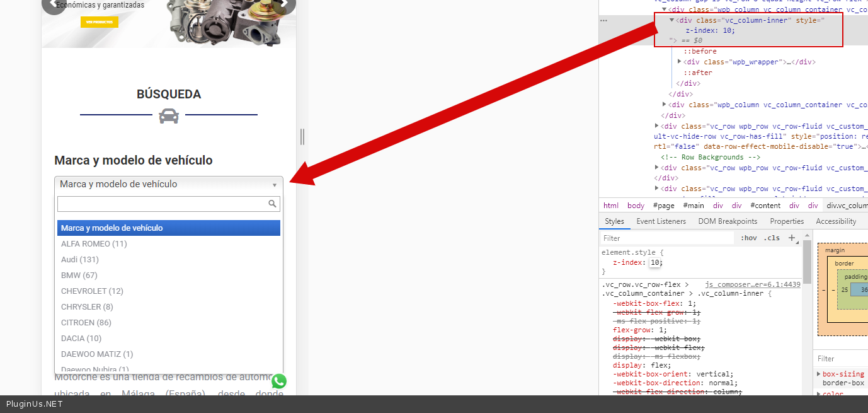
Task: Collapse the vc_column-inner div node
Action: pyautogui.click(x=672, y=20)
